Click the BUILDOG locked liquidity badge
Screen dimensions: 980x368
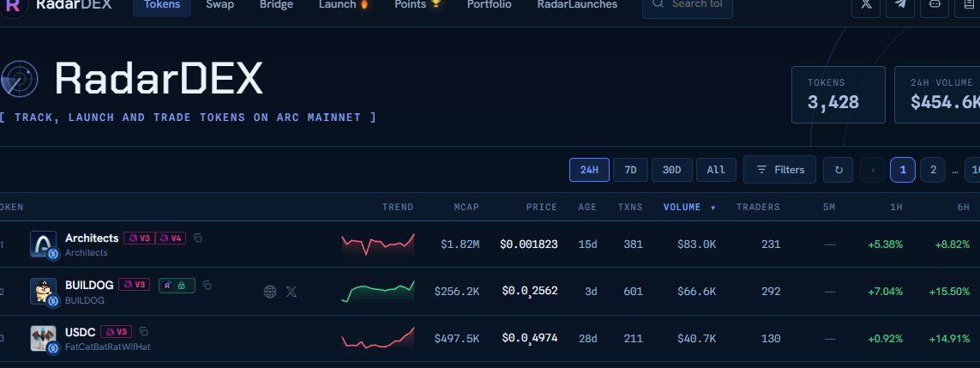pyautogui.click(x=177, y=286)
